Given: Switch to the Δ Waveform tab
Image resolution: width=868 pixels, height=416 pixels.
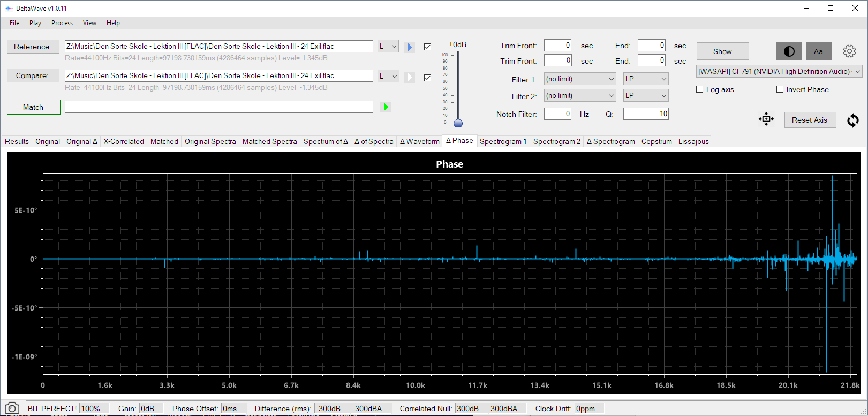Looking at the screenshot, I should (x=420, y=141).
